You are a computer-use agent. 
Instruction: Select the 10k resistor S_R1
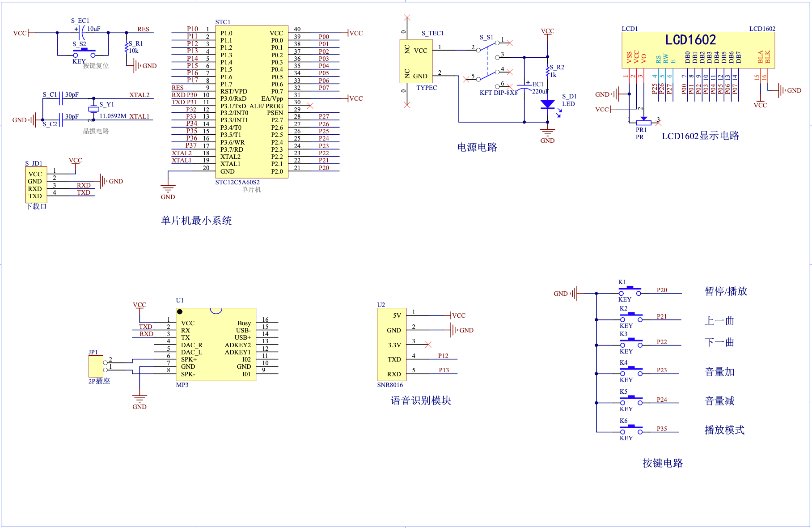point(126,47)
